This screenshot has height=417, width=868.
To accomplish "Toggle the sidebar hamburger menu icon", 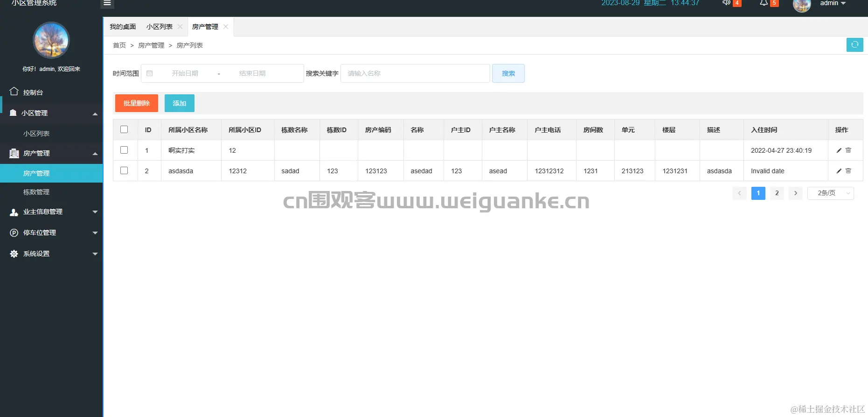I will coord(107,3).
